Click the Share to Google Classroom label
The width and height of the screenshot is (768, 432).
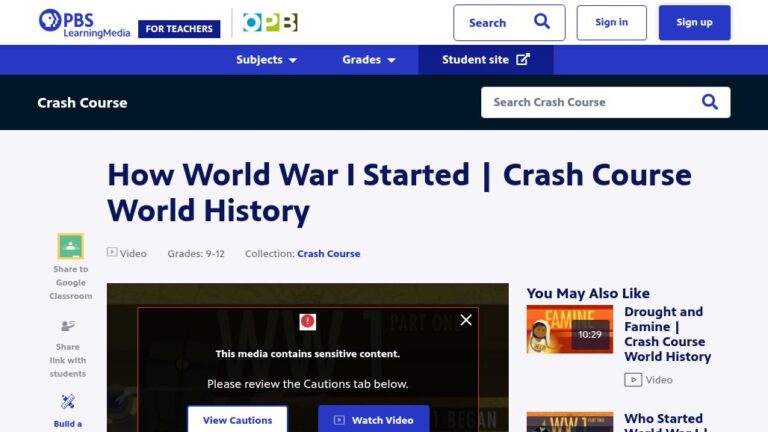(71, 283)
